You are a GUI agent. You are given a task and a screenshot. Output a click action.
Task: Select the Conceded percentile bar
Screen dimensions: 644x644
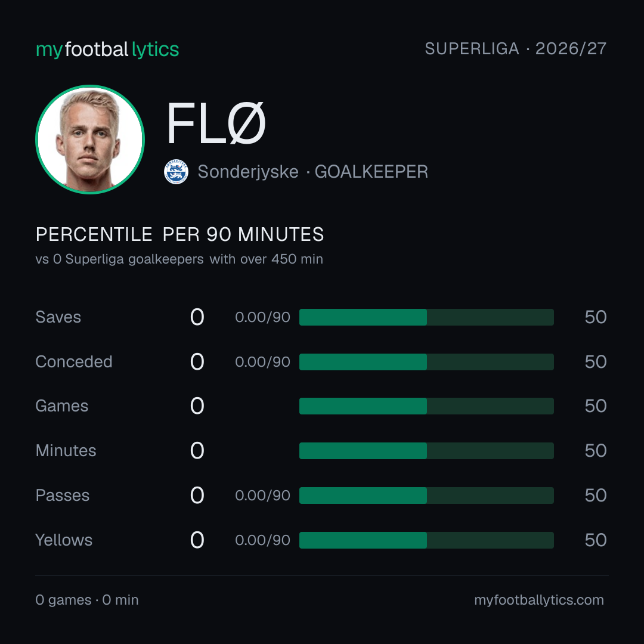point(426,362)
